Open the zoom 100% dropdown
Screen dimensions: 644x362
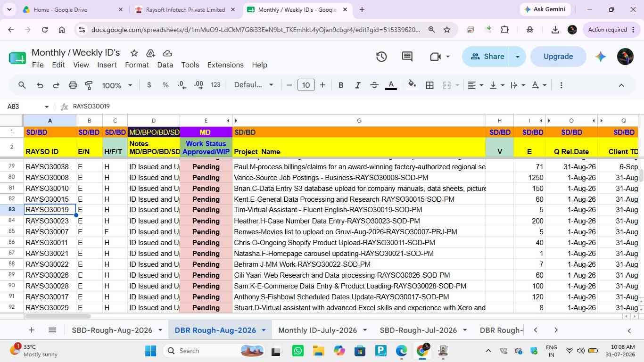[x=117, y=85]
